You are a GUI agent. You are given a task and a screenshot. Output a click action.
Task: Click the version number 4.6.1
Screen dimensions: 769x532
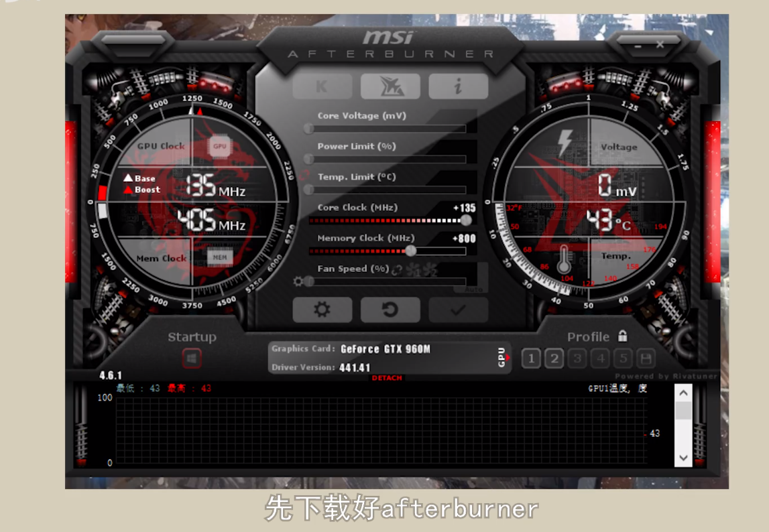[x=111, y=376]
